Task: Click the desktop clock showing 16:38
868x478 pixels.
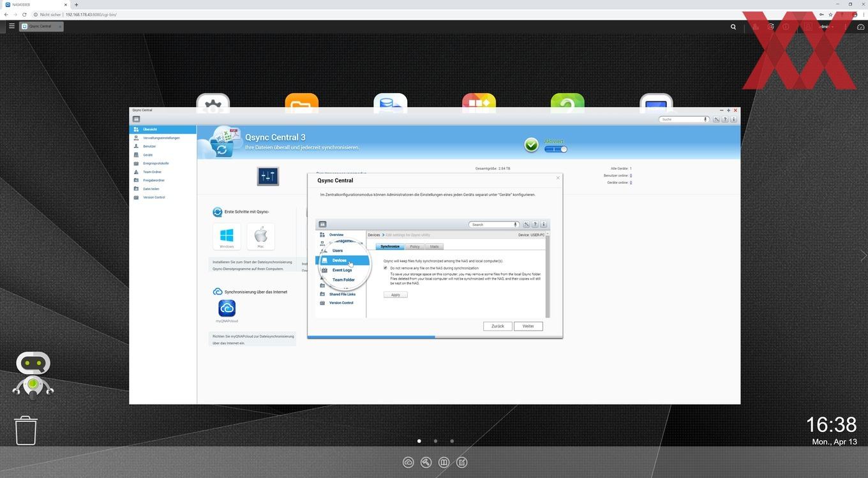Action: 831,424
